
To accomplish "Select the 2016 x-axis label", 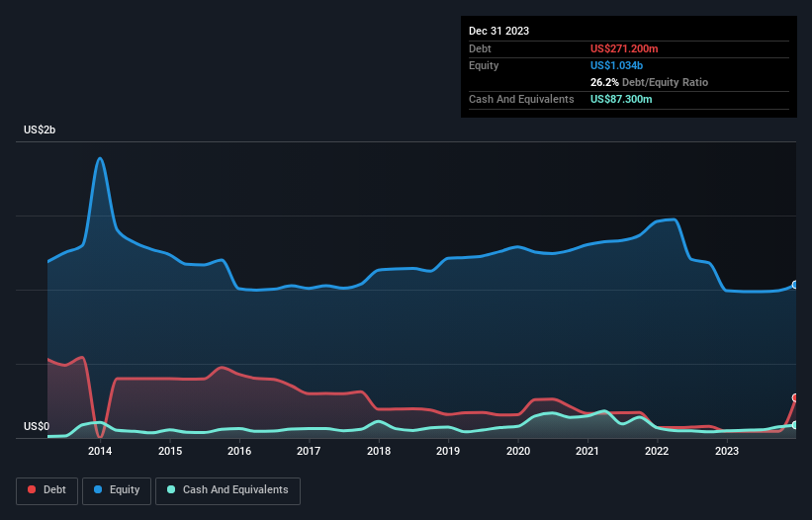I will coord(239,451).
